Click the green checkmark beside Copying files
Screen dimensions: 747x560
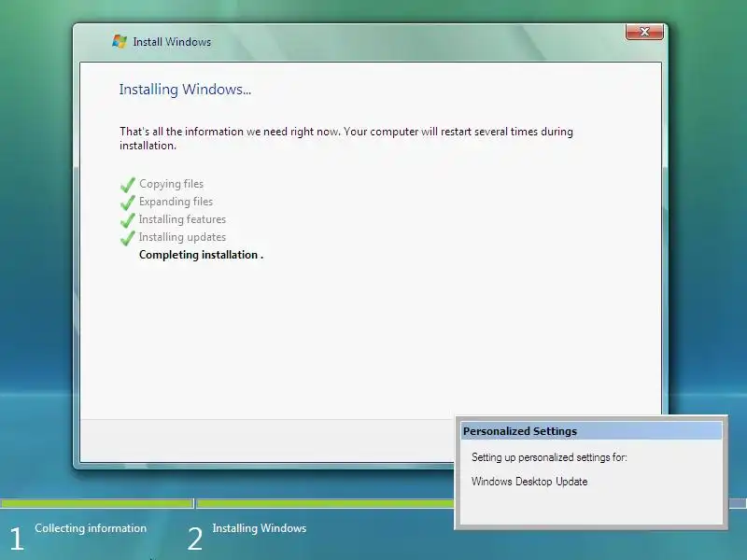tap(128, 185)
